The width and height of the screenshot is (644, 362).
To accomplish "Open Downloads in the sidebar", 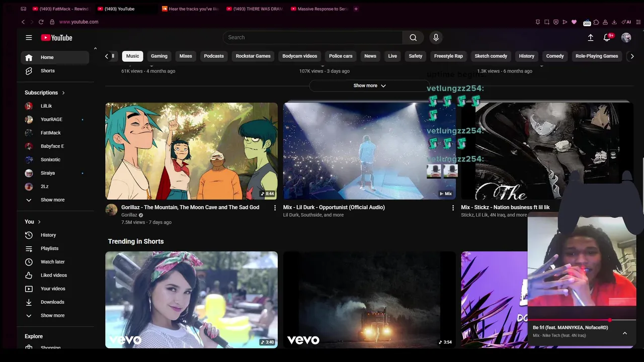I will coord(55,302).
